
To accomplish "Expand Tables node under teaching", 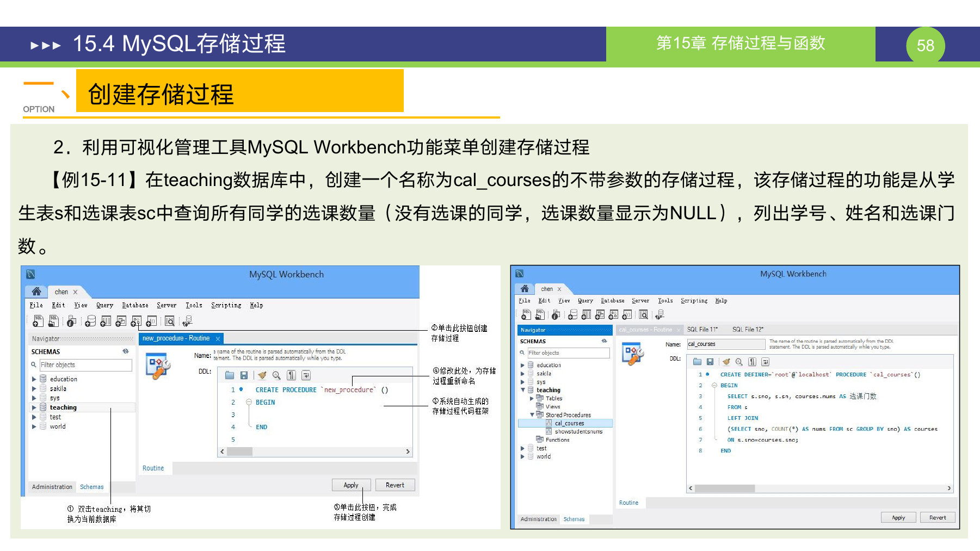I will tap(532, 398).
